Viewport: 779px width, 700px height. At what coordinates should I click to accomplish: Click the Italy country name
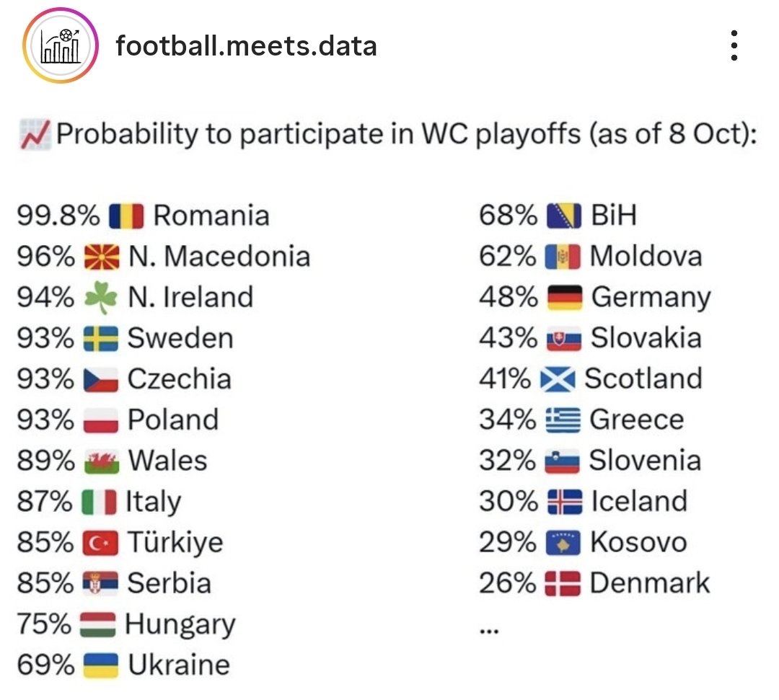pos(154,502)
